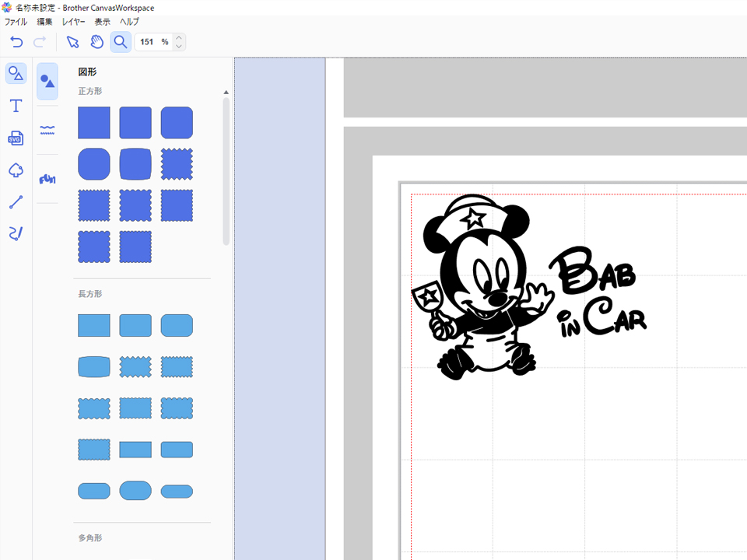Increase zoom with the up stepper arrow
This screenshot has width=747, height=560.
(x=179, y=37)
